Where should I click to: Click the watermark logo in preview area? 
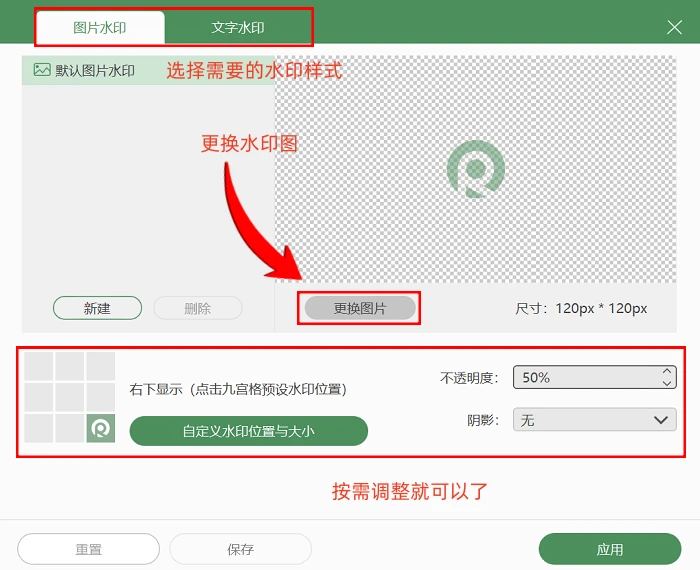click(476, 169)
